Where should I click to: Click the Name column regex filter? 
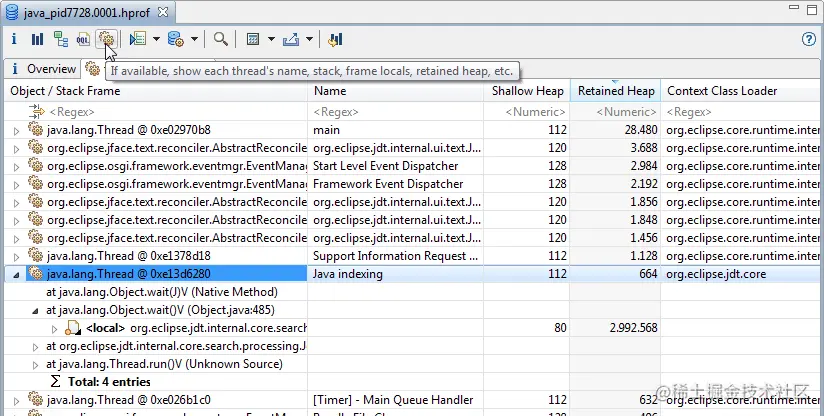point(396,112)
